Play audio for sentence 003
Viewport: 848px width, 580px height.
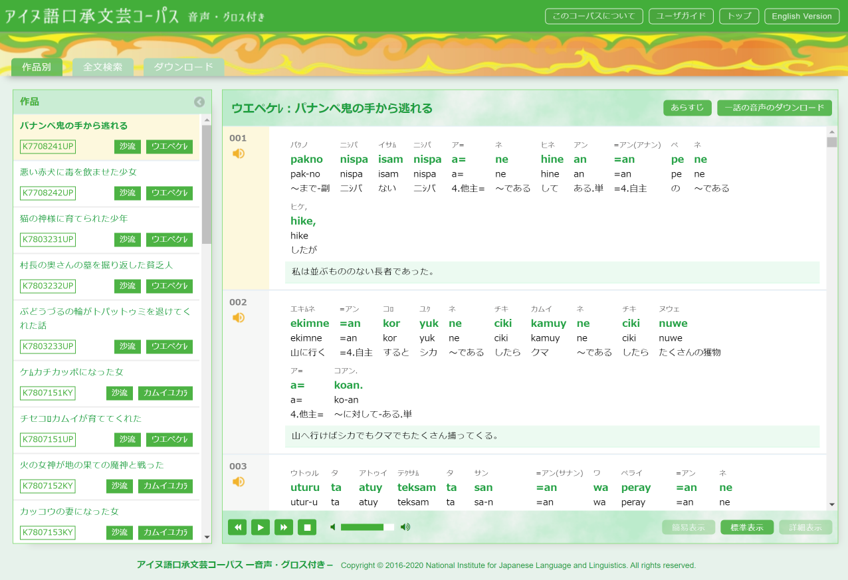pos(238,482)
